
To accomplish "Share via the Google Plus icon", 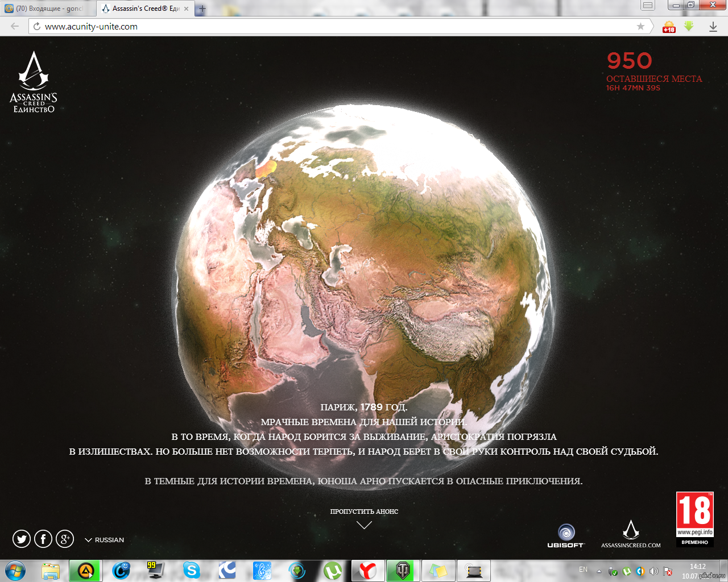I will (x=65, y=539).
